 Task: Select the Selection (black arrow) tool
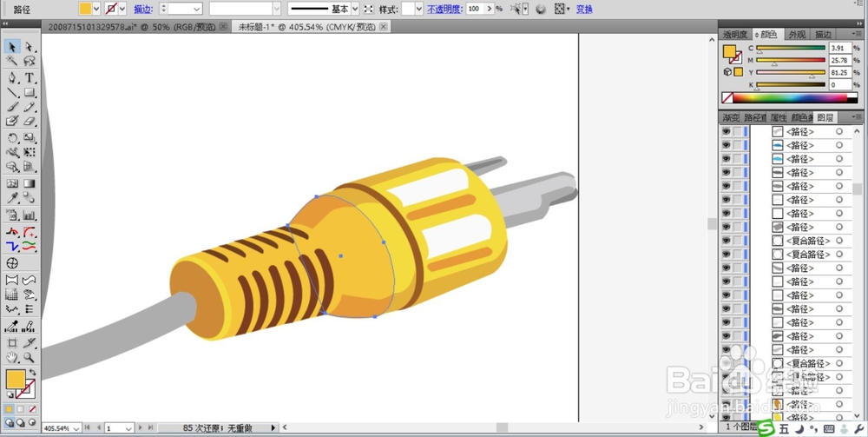13,47
